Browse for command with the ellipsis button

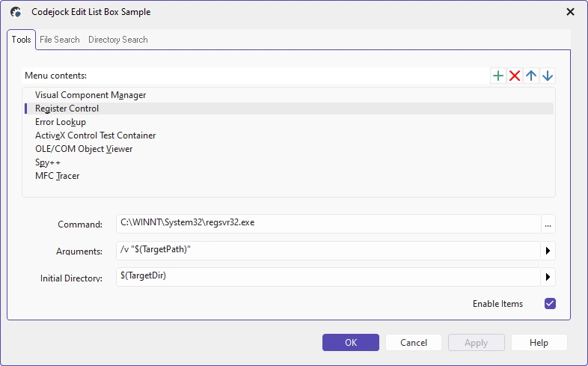tap(548, 224)
